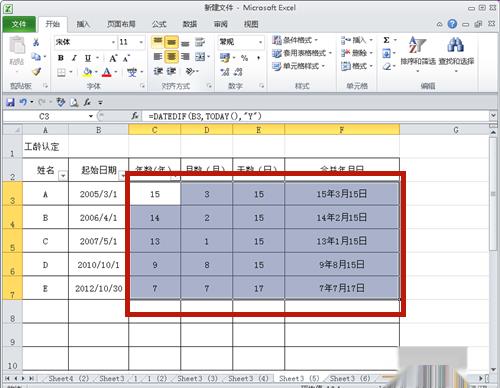Open the 文件 File tab
Viewport: 500px width, 388px height.
click(x=19, y=24)
